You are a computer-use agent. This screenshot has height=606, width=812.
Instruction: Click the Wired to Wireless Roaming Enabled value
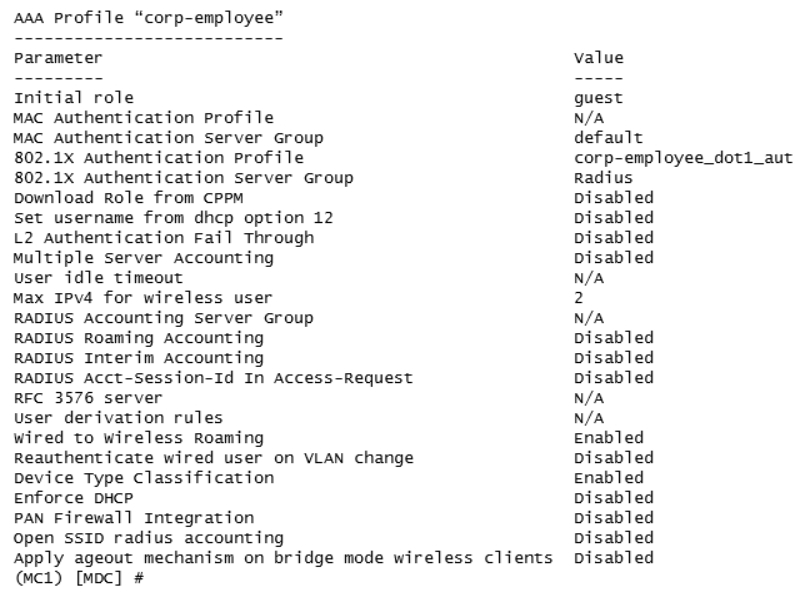(608, 438)
